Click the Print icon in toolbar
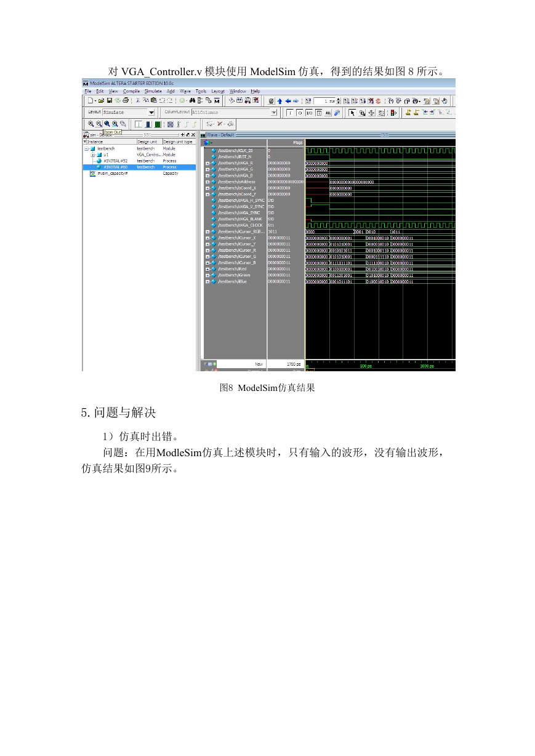The height and width of the screenshot is (756, 535). (x=126, y=100)
